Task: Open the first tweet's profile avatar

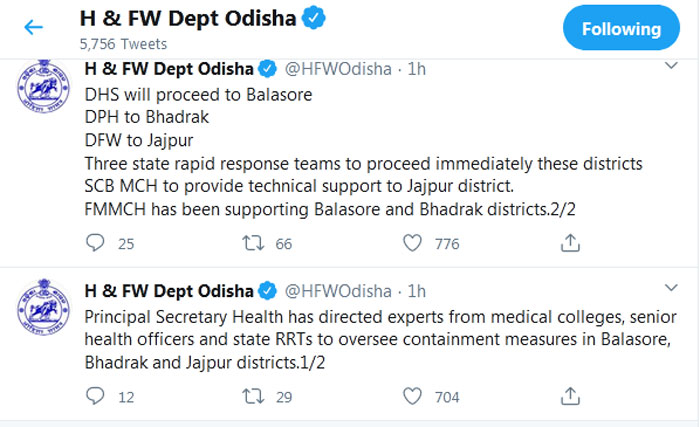Action: (43, 86)
